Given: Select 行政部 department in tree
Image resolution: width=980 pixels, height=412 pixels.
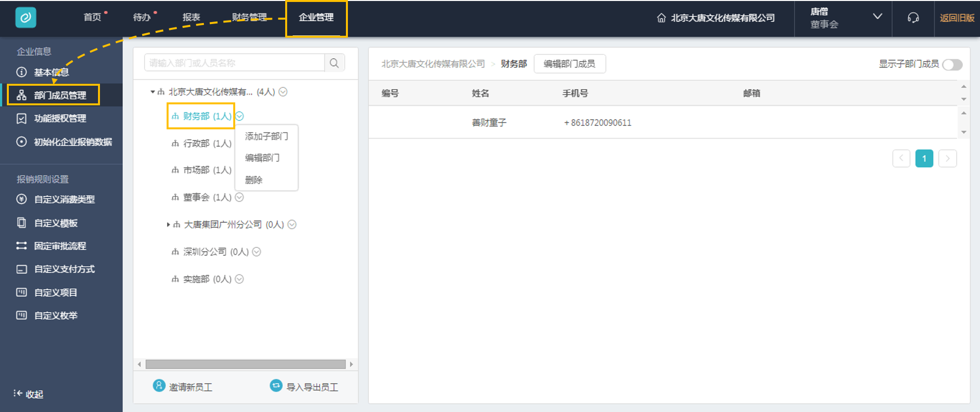Looking at the screenshot, I should 207,144.
